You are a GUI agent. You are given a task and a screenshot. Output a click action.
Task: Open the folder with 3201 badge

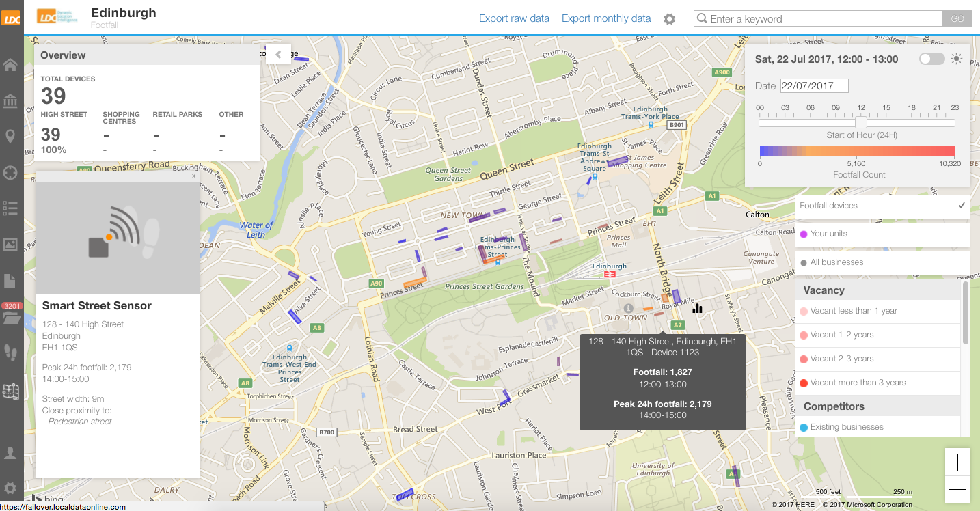10,316
